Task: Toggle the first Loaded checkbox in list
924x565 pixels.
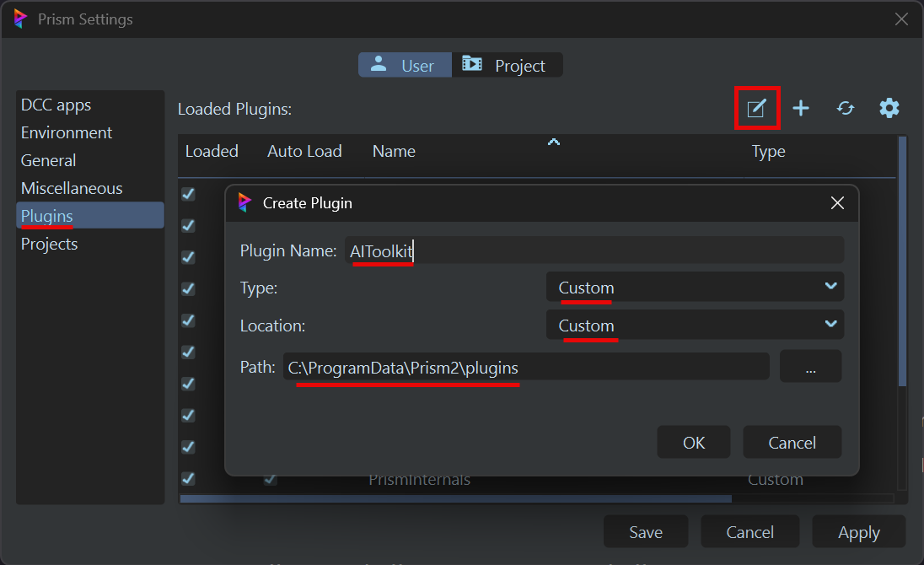Action: click(188, 194)
